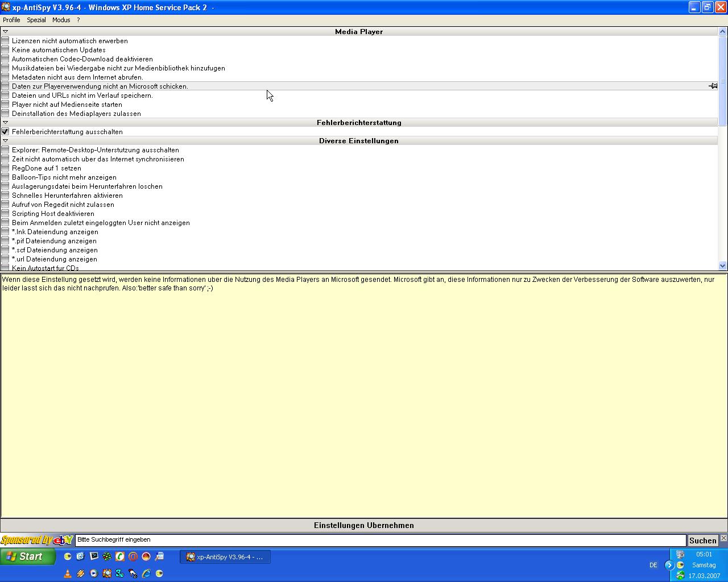
Task: Select row Player nicht auf Medienseite starten
Action: tap(359, 104)
